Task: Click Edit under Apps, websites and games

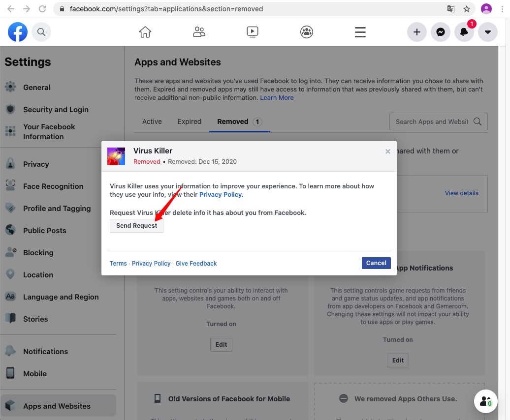Action: coord(221,345)
